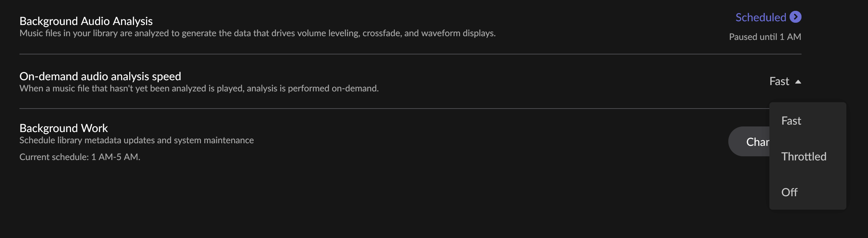The height and width of the screenshot is (238, 868).
Task: Click the Paused until 1 AM status
Action: click(765, 37)
